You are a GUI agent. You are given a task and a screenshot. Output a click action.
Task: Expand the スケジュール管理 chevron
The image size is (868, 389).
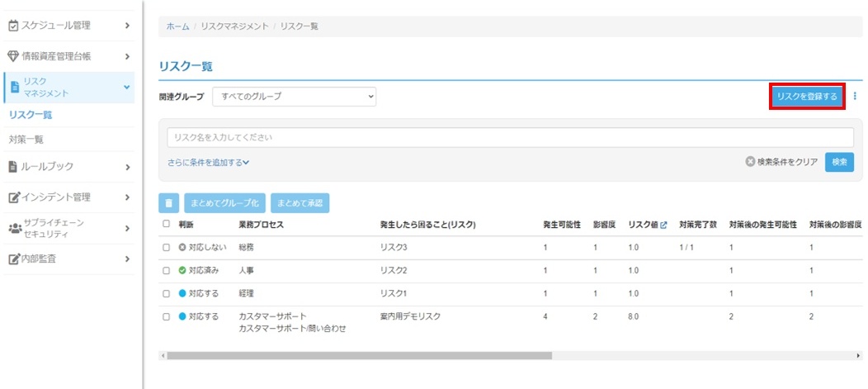point(127,26)
